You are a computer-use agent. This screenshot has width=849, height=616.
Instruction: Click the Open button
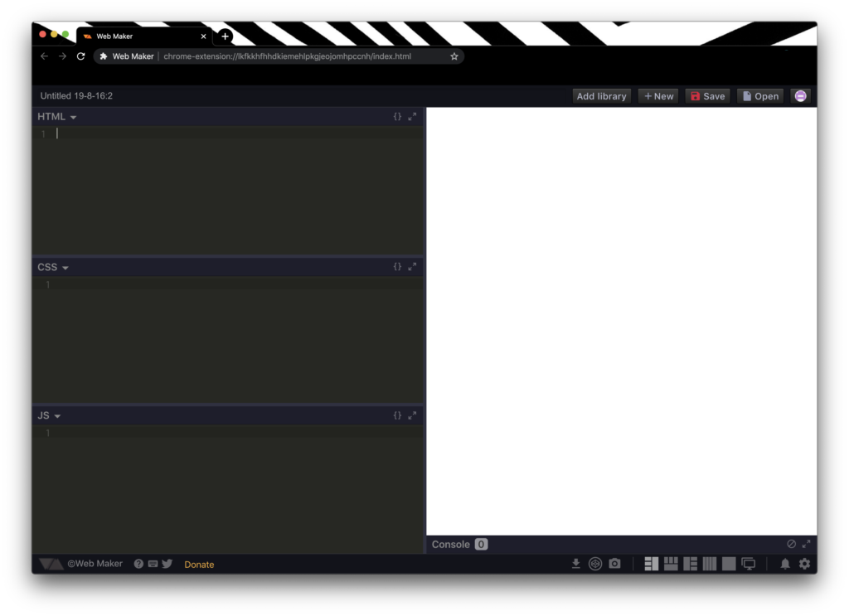760,96
